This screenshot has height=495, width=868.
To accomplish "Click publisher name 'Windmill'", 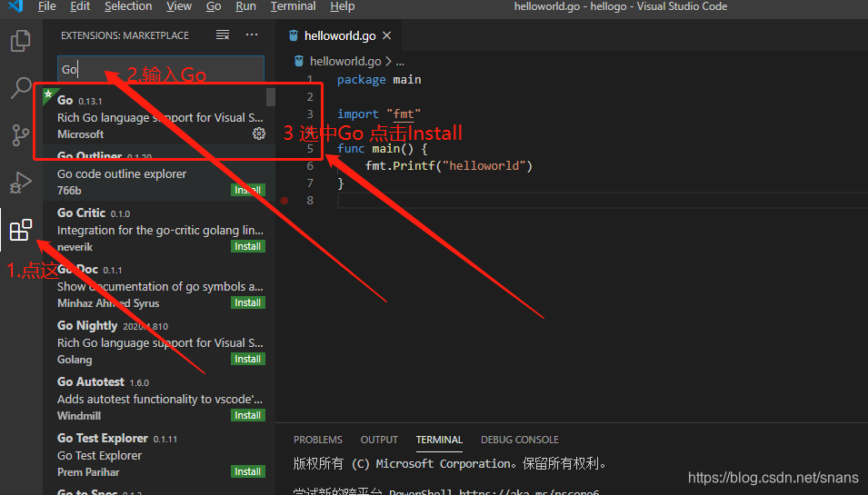I will click(79, 416).
